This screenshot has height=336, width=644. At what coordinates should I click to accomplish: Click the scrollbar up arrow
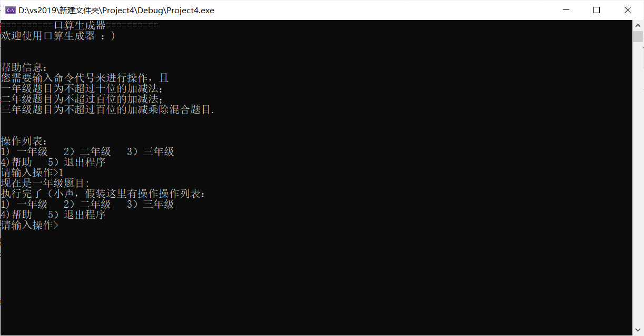[638, 25]
